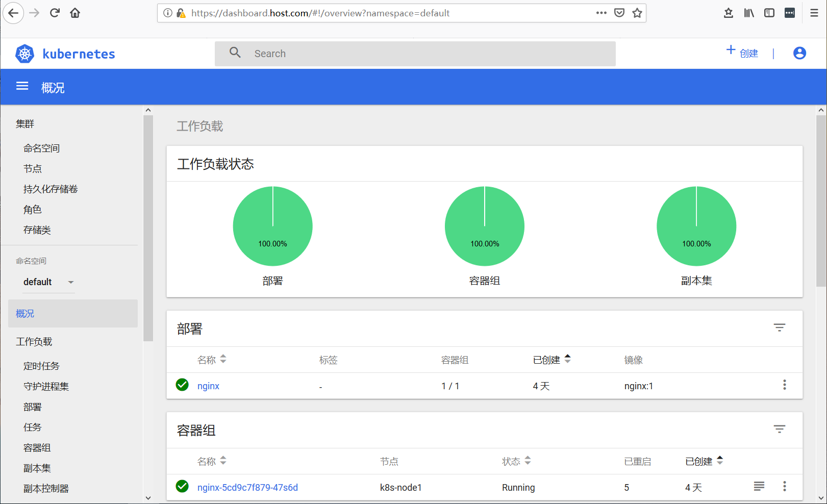The width and height of the screenshot is (827, 504).
Task: Select 命名空间 in the sidebar
Action: 41,148
